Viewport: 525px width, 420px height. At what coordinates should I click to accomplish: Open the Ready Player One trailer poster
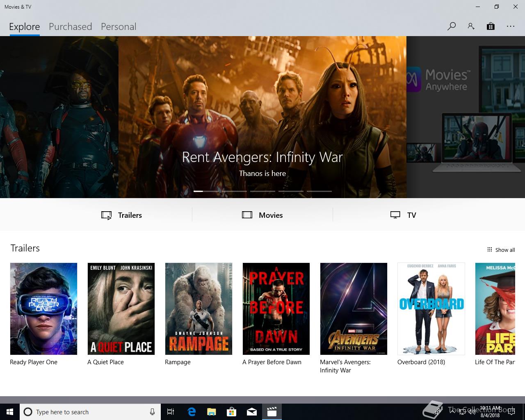click(x=43, y=309)
